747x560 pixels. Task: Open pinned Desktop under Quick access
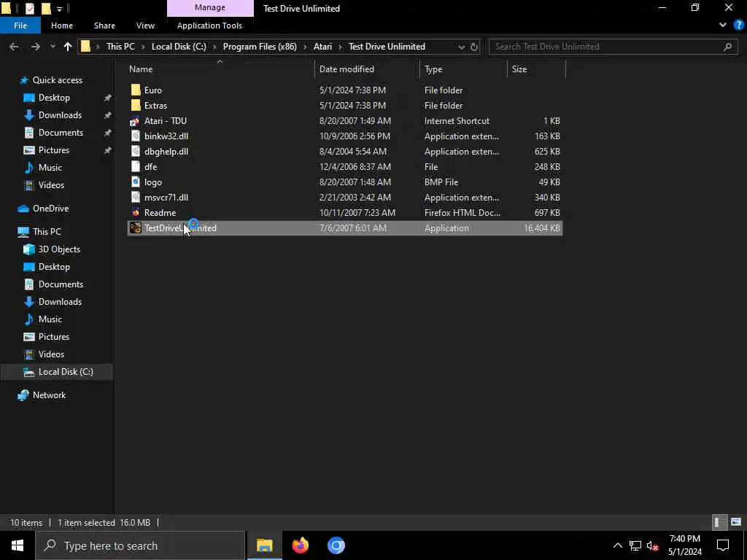(54, 98)
